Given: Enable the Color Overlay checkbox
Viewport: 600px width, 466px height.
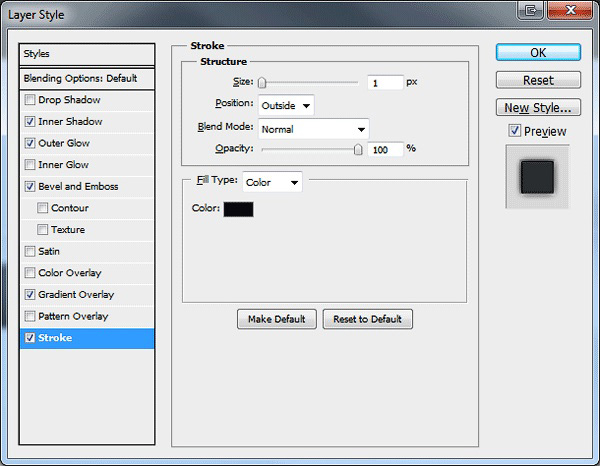Looking at the screenshot, I should tap(30, 273).
